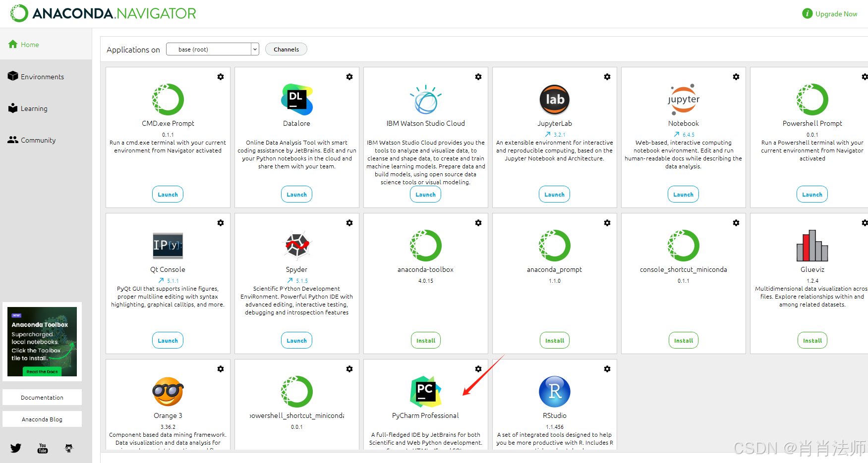Click the PyCharm Professional PC logo
The height and width of the screenshot is (463, 868).
(426, 392)
